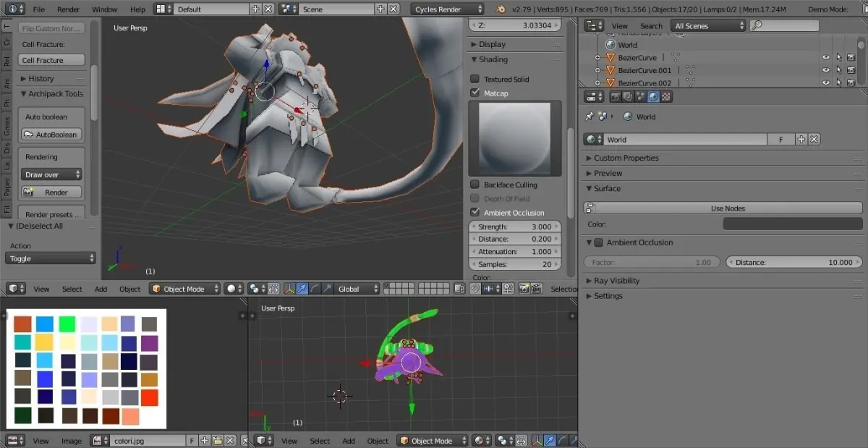
Task: Toggle fake user F for World datablock
Action: (781, 140)
